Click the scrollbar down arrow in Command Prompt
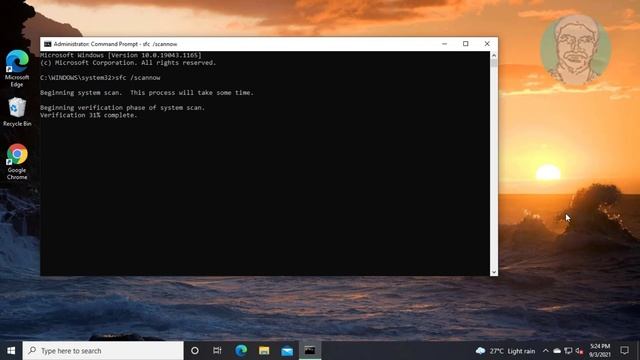Viewport: 640px width, 360px height. (494, 272)
